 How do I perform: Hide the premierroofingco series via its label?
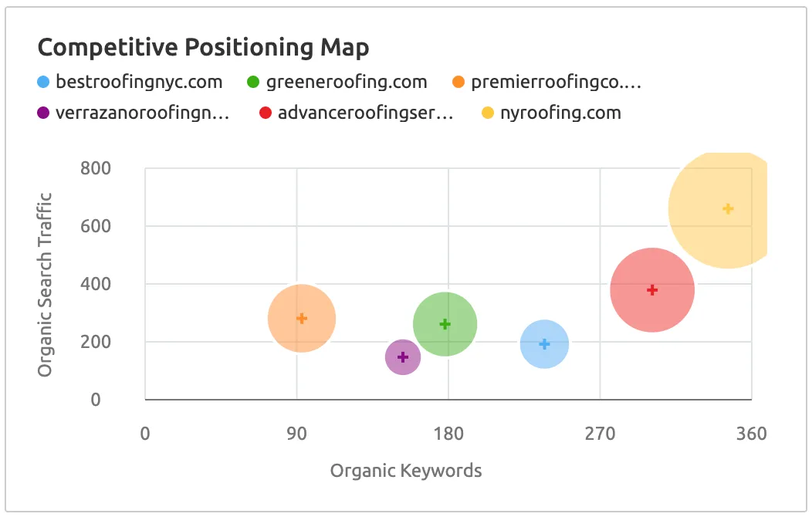pos(556,83)
